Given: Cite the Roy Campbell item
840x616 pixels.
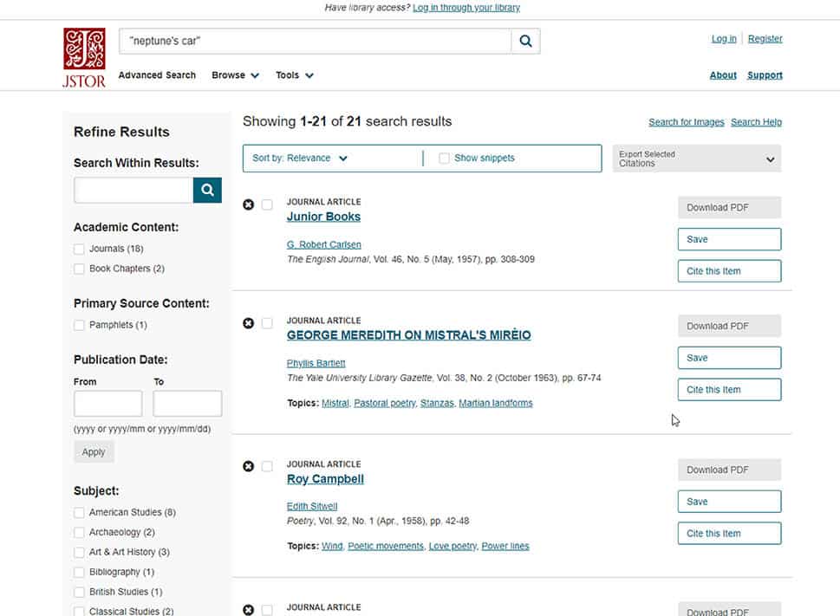Looking at the screenshot, I should [x=729, y=534].
